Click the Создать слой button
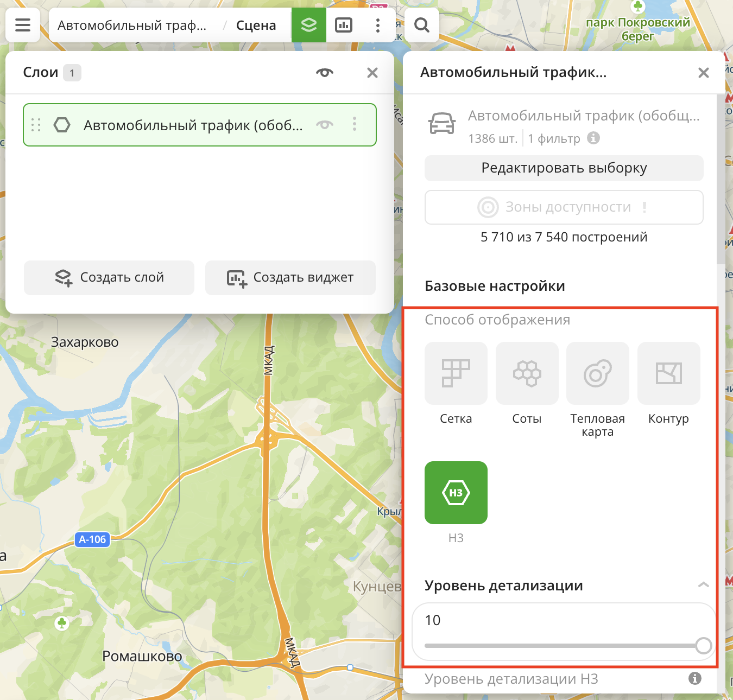Image resolution: width=733 pixels, height=700 pixels. tap(109, 277)
